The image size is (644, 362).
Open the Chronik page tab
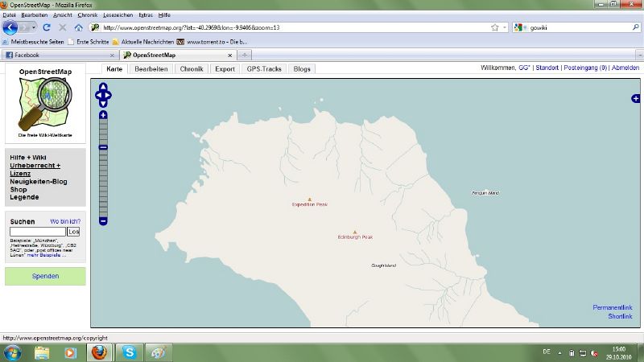(x=192, y=69)
